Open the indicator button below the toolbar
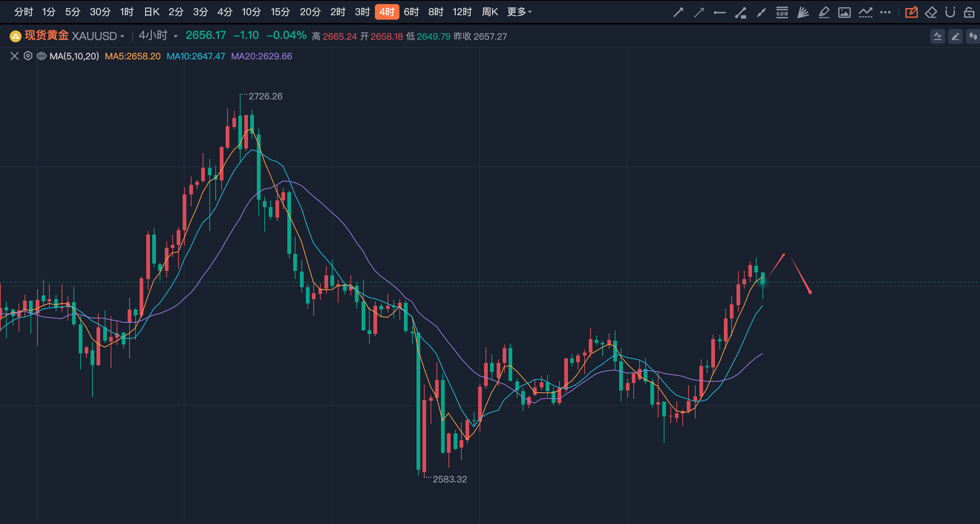The image size is (980, 524). pyautogui.click(x=937, y=36)
